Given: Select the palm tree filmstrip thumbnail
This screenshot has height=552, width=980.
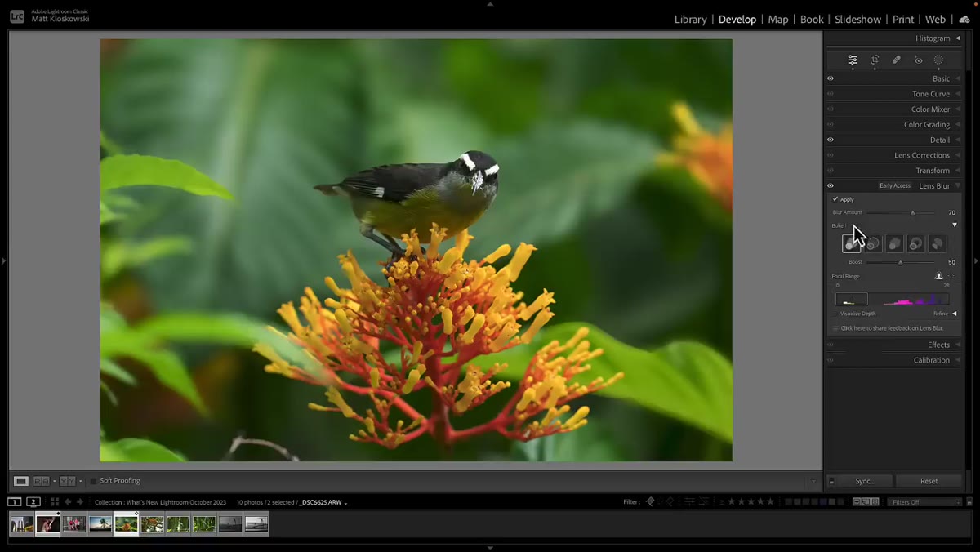Looking at the screenshot, I should pos(100,524).
